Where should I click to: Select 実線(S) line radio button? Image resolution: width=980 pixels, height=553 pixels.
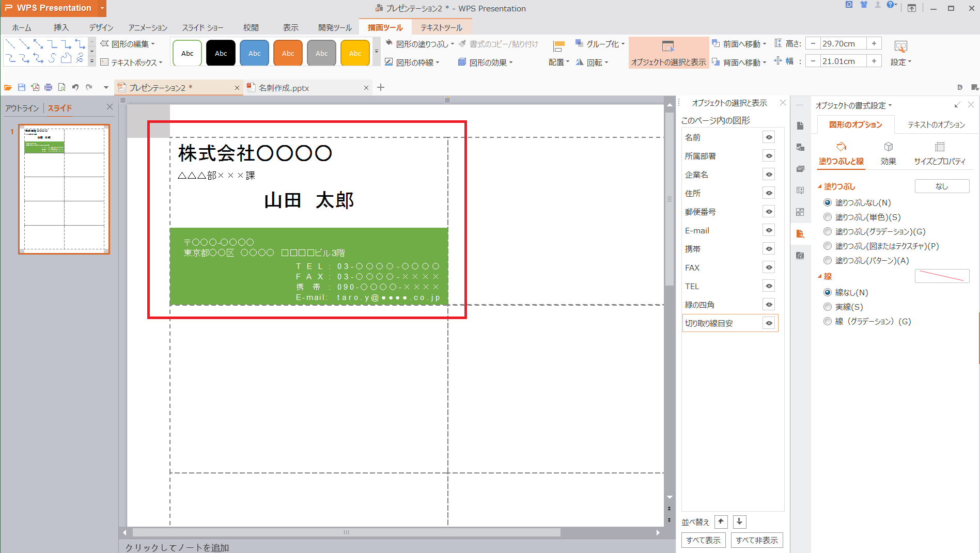click(828, 307)
